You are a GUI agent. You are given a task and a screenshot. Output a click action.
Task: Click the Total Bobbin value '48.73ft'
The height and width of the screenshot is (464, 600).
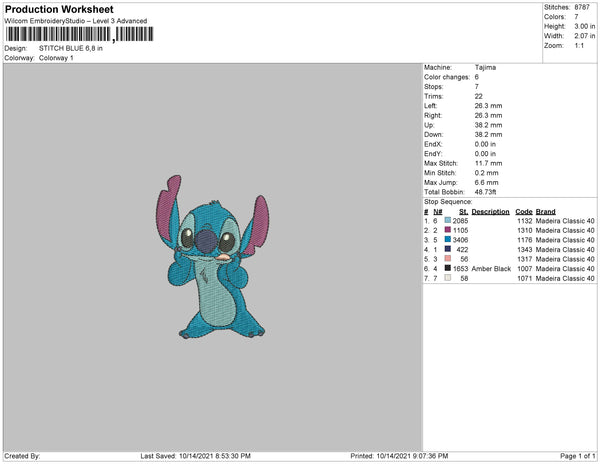tap(485, 192)
